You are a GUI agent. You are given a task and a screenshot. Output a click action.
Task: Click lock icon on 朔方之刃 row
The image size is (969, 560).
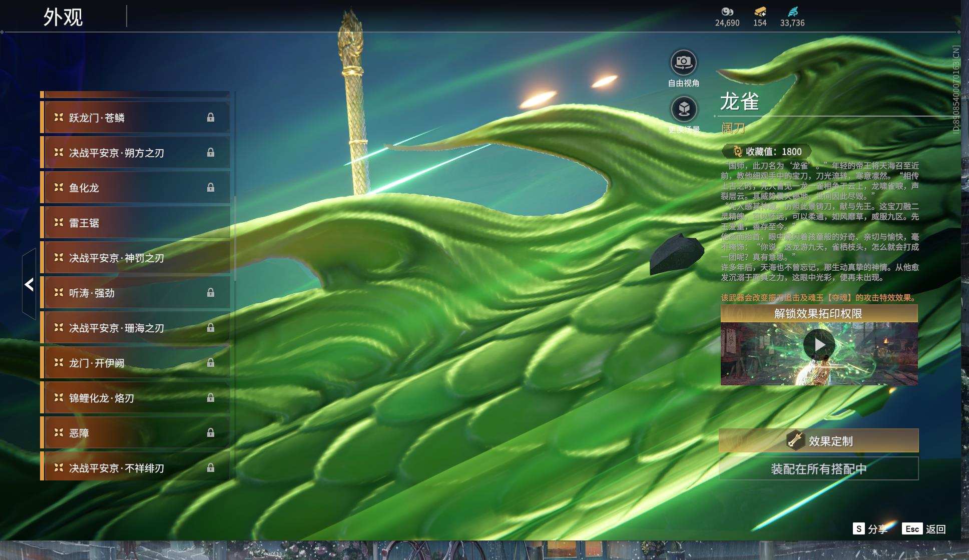(211, 152)
